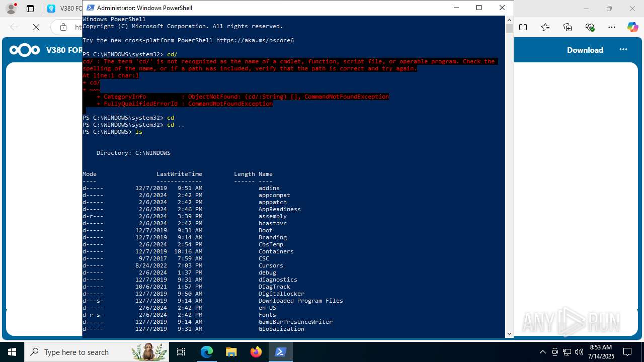This screenshot has height=362, width=644.
Task: Open the volume tray icon
Action: tap(579, 352)
